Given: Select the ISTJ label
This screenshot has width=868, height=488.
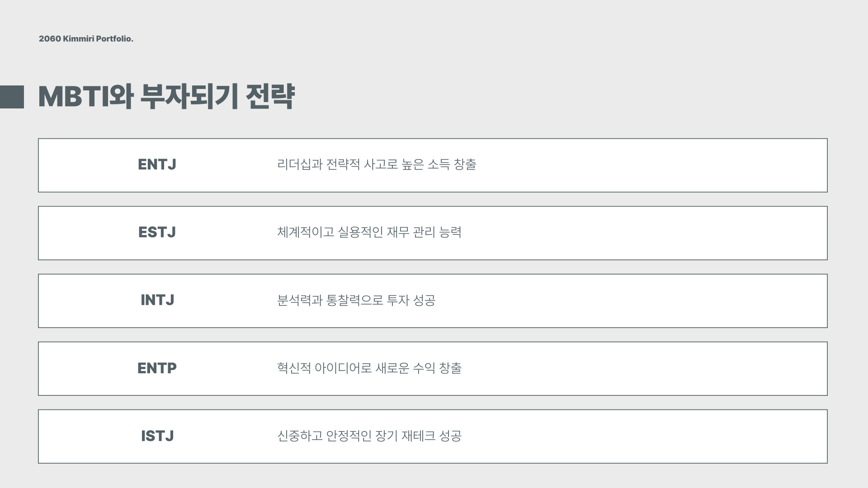Looking at the screenshot, I should coord(157,436).
